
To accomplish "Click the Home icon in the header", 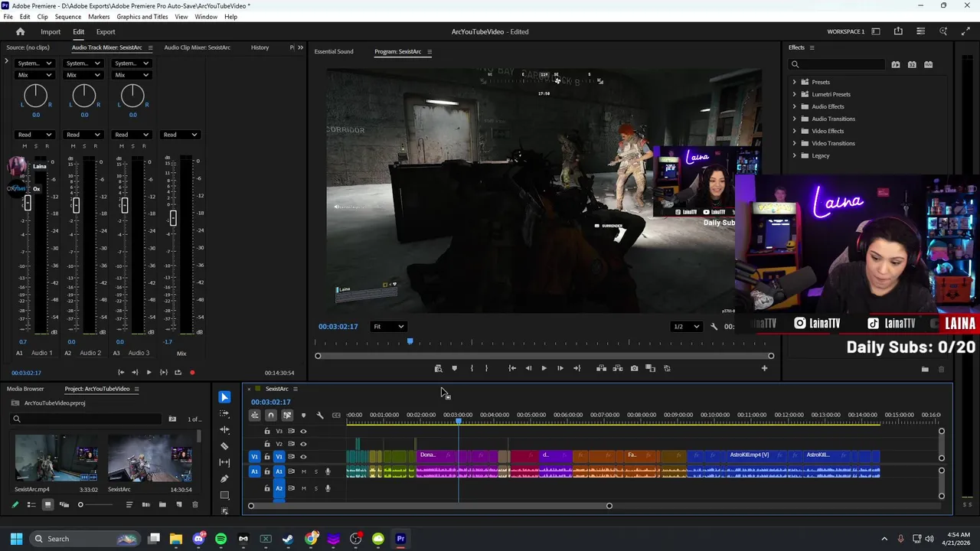I will (x=21, y=31).
